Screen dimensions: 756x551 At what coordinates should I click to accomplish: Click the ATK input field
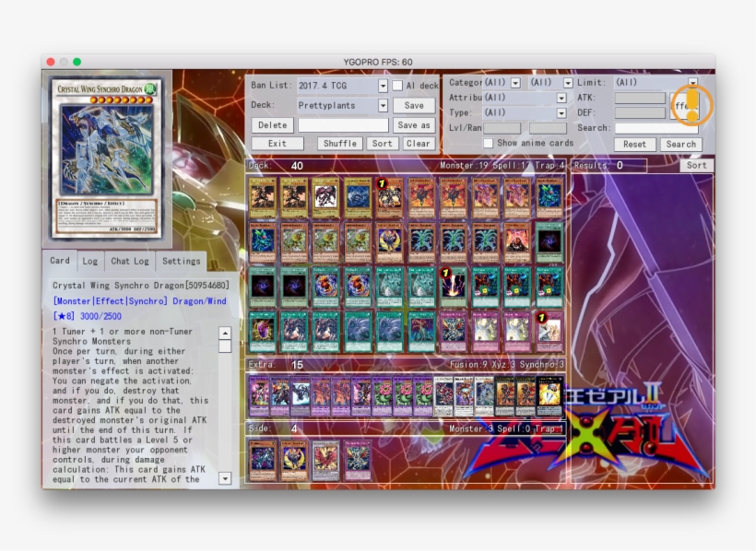[x=640, y=98]
